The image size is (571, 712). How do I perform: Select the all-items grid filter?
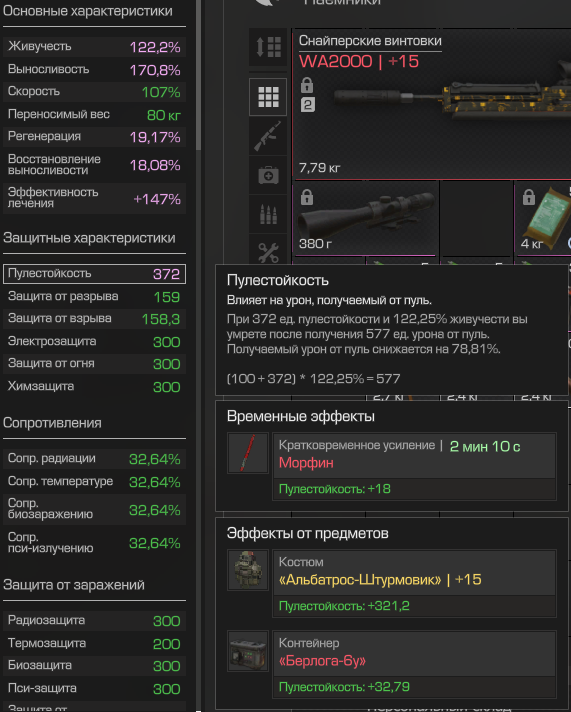[268, 97]
